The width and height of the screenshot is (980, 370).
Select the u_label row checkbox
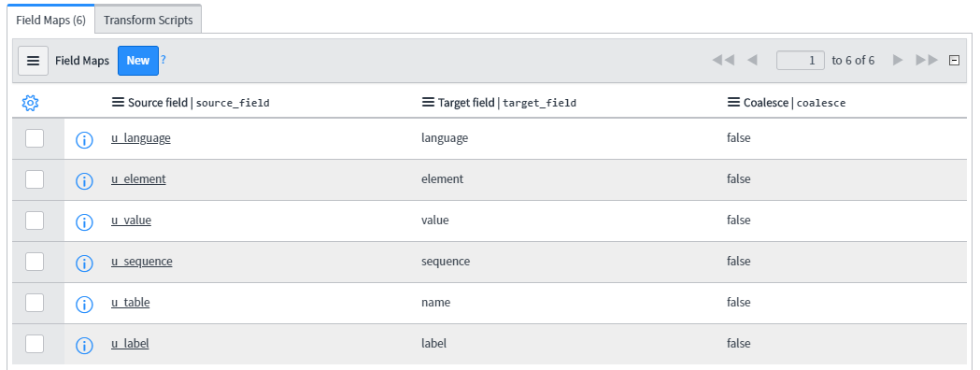[35, 344]
